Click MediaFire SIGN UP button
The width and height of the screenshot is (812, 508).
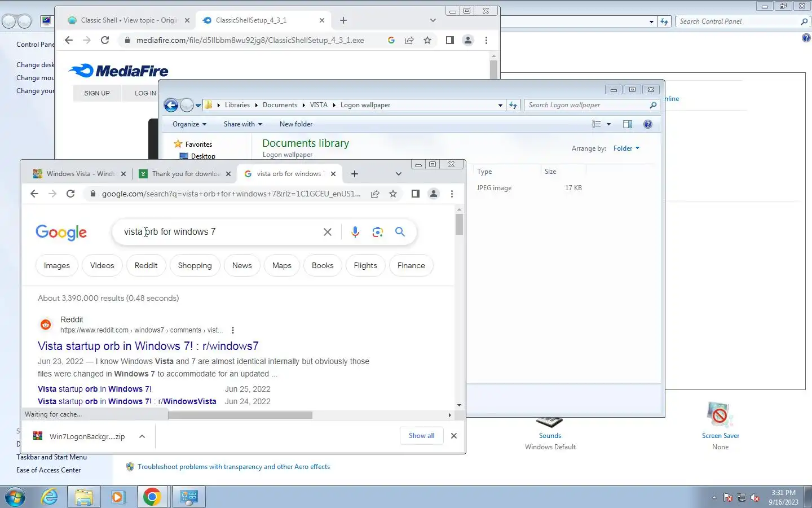[97, 93]
